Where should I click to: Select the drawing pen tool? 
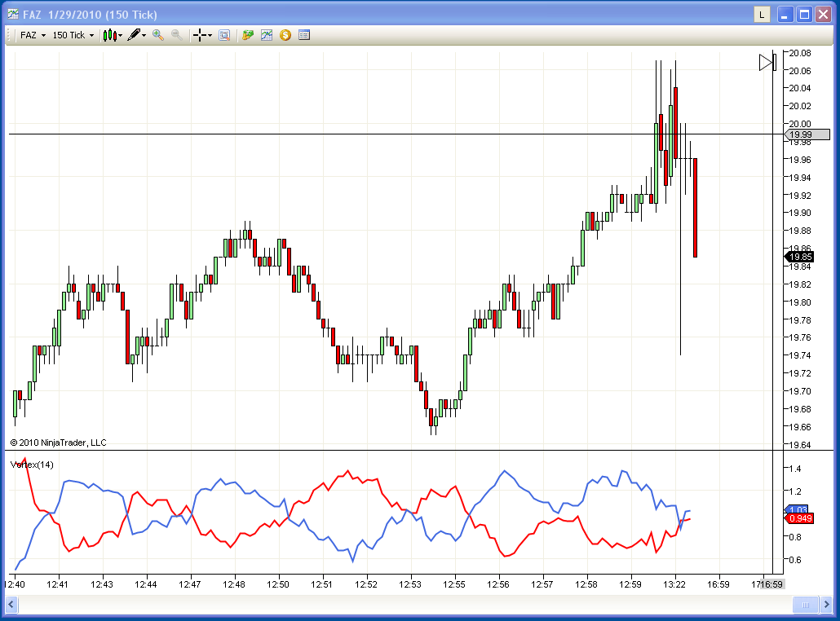[134, 35]
